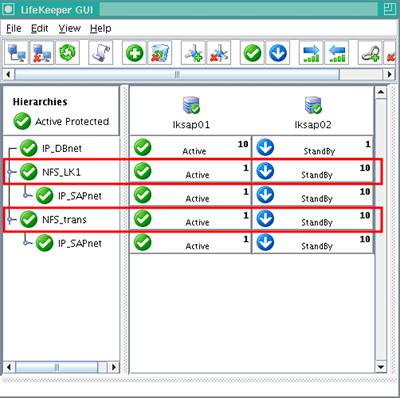Collapse the NFS_LK1 tree node handle

(10, 172)
